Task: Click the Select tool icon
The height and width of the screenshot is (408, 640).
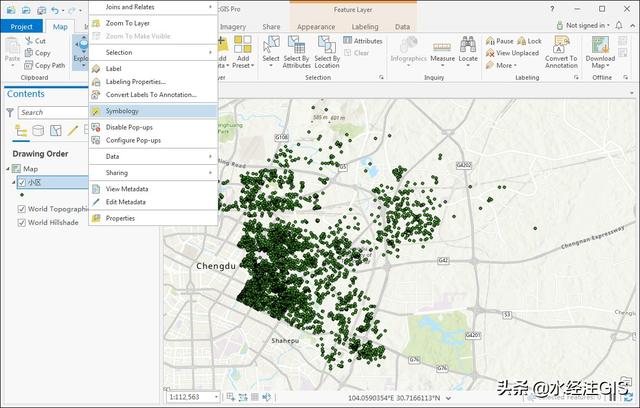Action: [x=271, y=44]
